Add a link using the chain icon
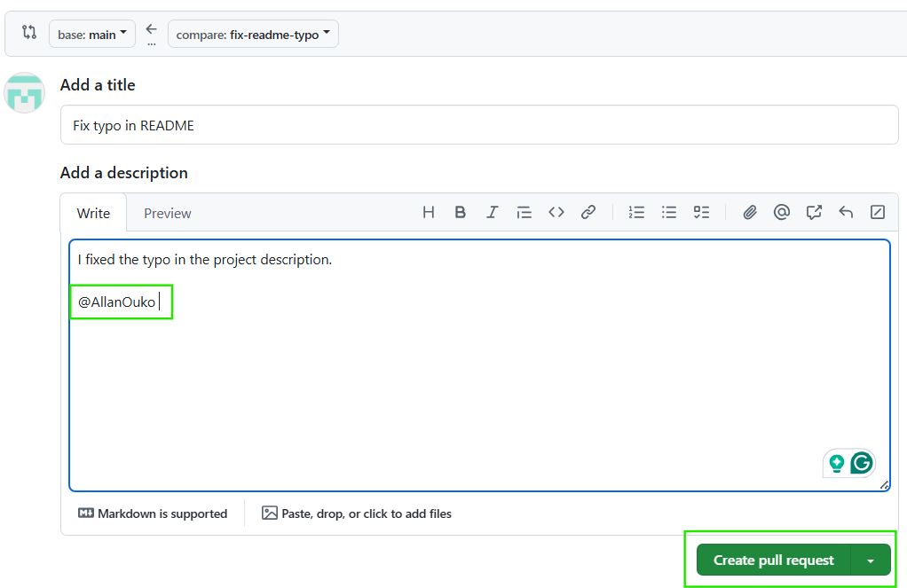This screenshot has width=907, height=588. point(588,212)
